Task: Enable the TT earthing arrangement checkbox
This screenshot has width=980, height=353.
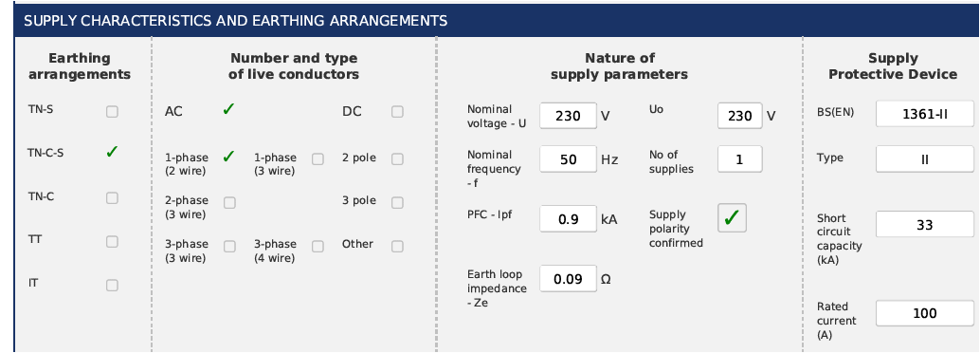Action: click(x=112, y=242)
